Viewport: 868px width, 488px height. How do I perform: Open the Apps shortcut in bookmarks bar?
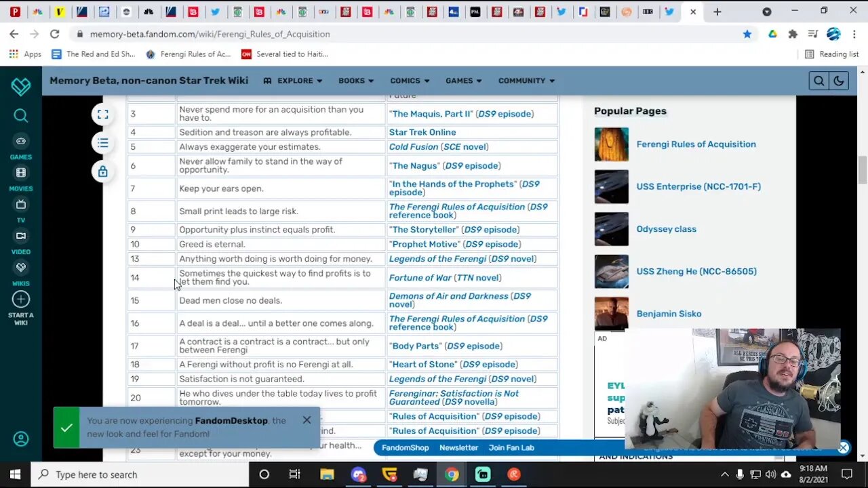tap(25, 54)
